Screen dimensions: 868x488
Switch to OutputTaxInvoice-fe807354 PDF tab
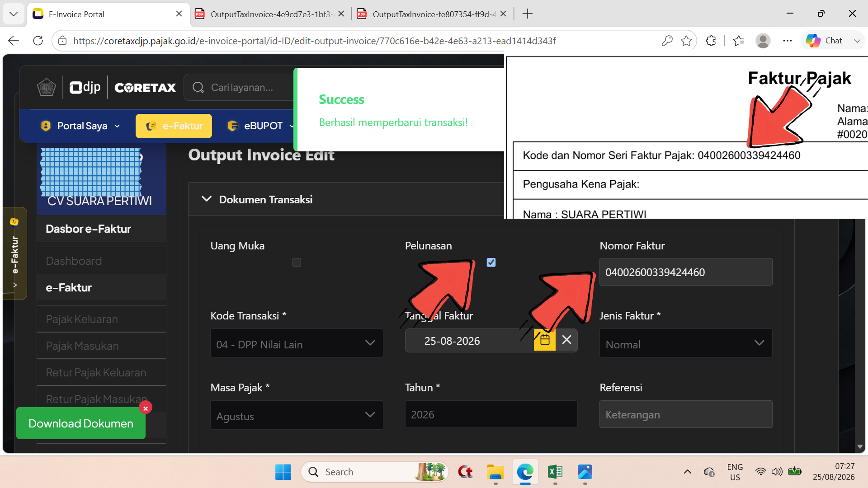[x=433, y=14]
